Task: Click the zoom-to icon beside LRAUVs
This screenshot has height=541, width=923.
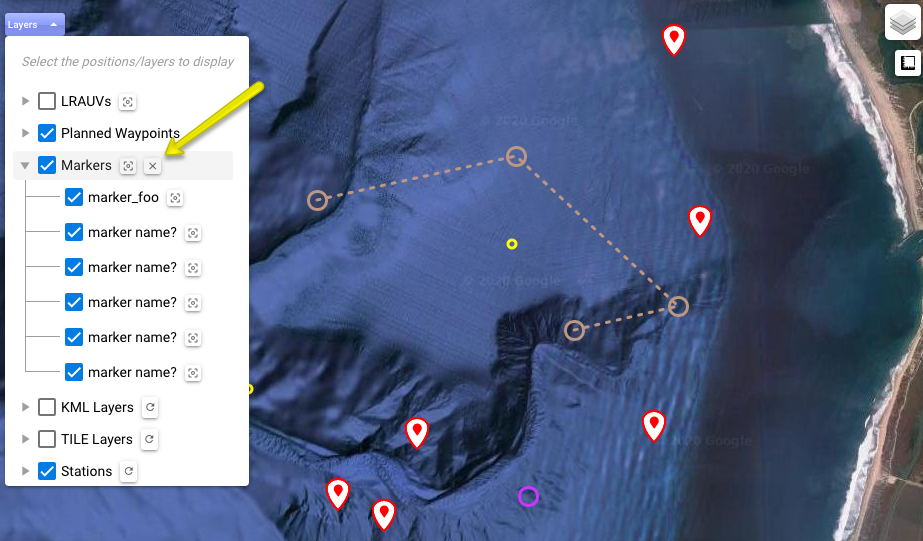Action: [x=127, y=102]
